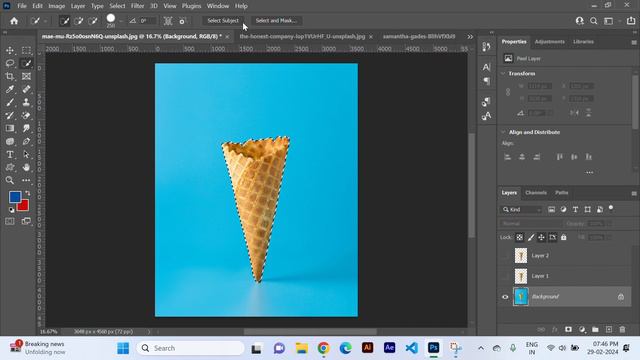Select the Crop tool
This screenshot has width=640, height=360.
click(10, 76)
